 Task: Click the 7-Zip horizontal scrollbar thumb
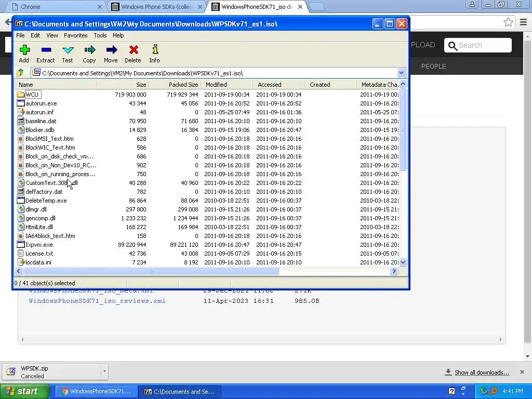pos(151,271)
